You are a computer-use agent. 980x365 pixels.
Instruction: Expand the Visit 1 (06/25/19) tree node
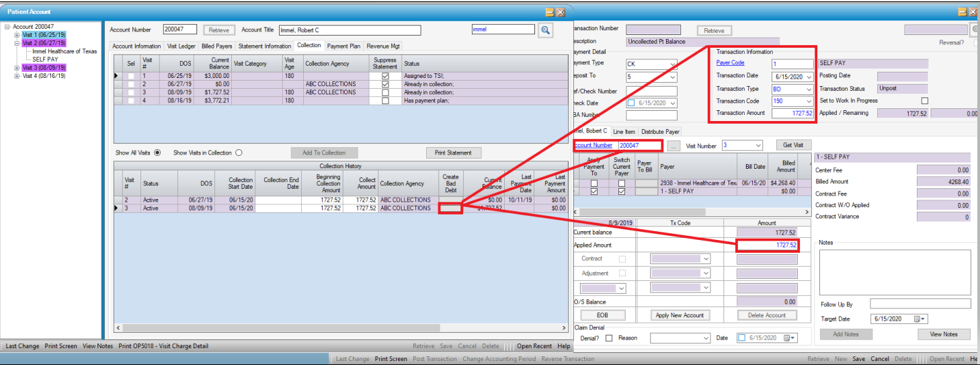(x=17, y=34)
